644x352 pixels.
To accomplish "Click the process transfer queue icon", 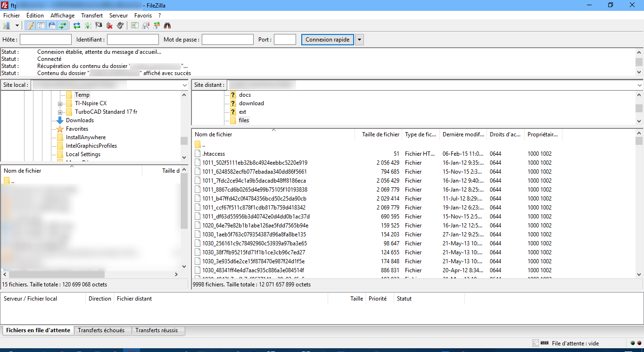I will coord(88,25).
